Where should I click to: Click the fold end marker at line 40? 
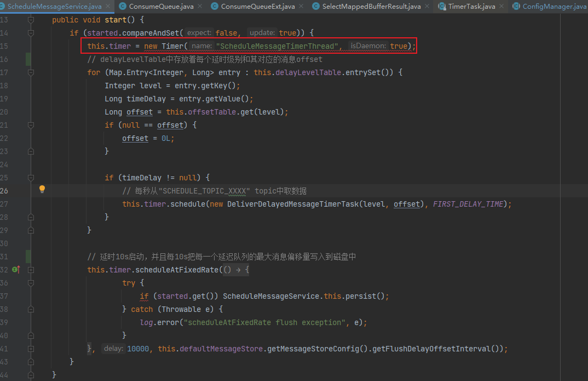(31, 335)
